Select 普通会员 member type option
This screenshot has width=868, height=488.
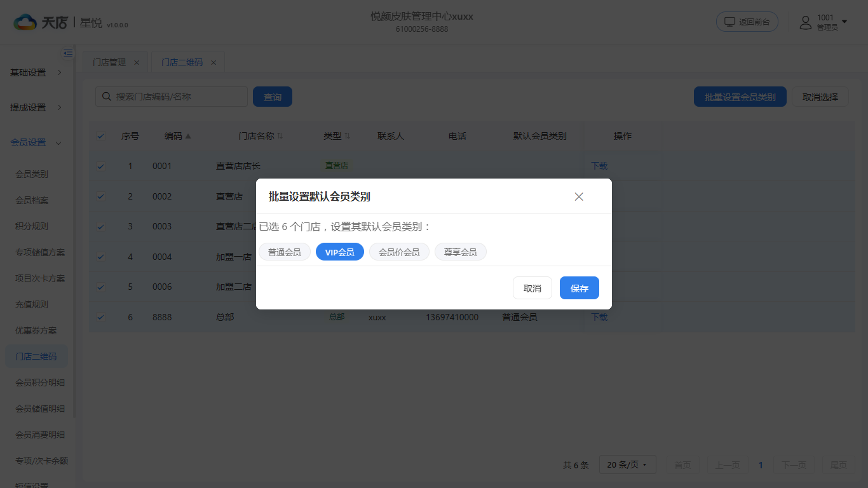[x=285, y=252]
